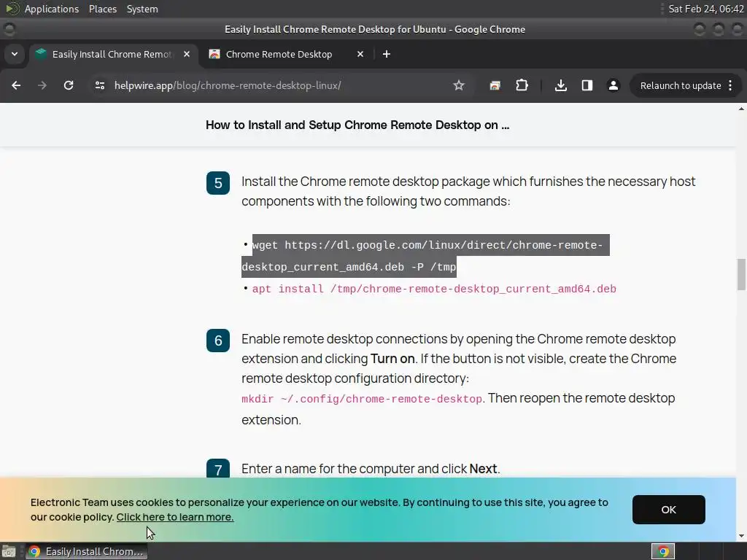This screenshot has height=560, width=747.
Task: Click the show desktop icon in taskbar
Action: (9, 551)
